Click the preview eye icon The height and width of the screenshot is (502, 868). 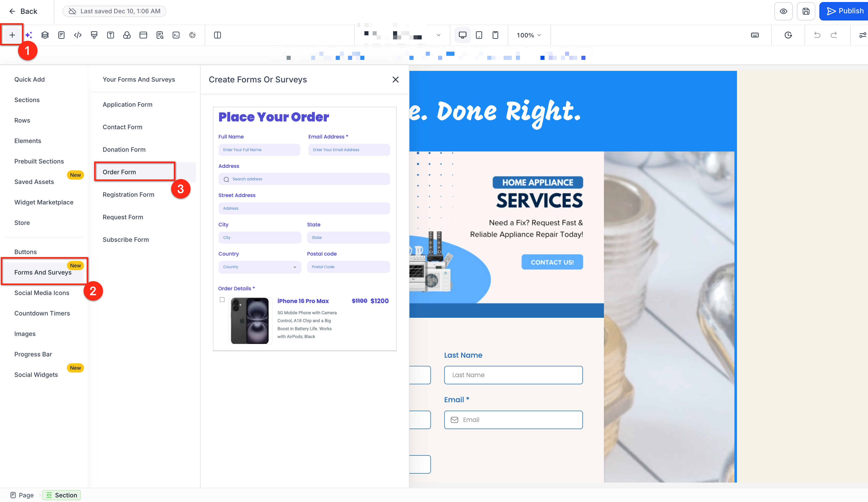click(x=783, y=11)
